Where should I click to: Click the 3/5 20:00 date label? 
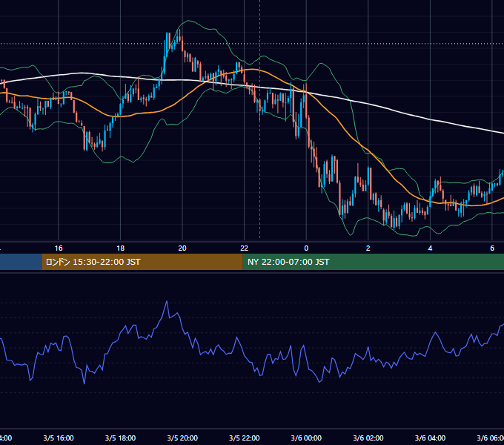pos(182,438)
